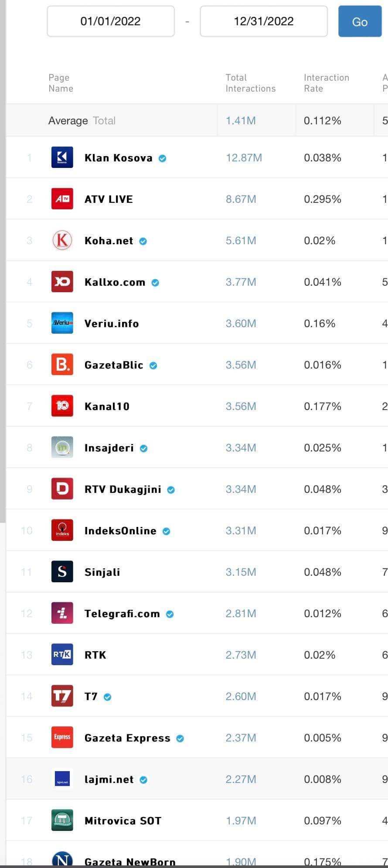This screenshot has width=388, height=868.
Task: Click the Kallxo.com logo icon
Action: coord(62,282)
